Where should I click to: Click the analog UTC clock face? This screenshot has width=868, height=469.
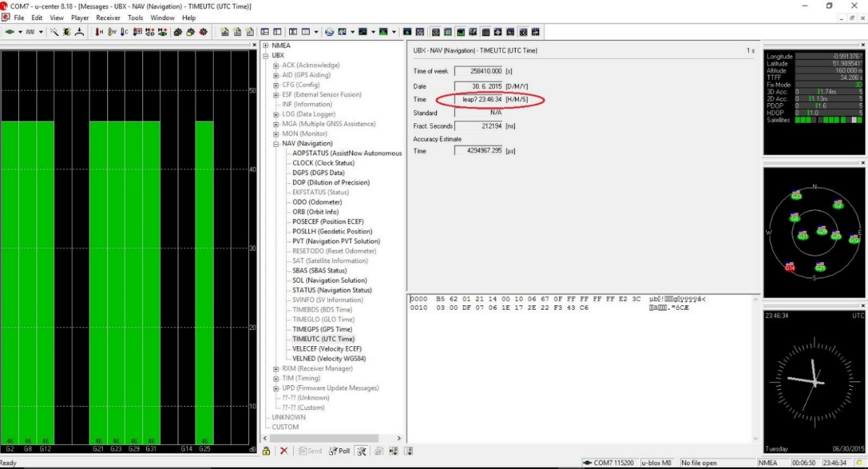pos(814,382)
